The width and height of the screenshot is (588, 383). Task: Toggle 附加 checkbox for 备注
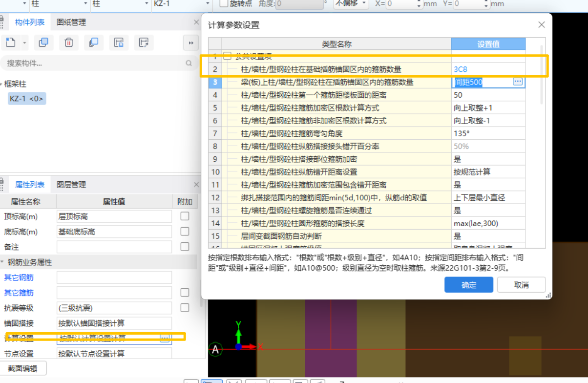click(185, 246)
